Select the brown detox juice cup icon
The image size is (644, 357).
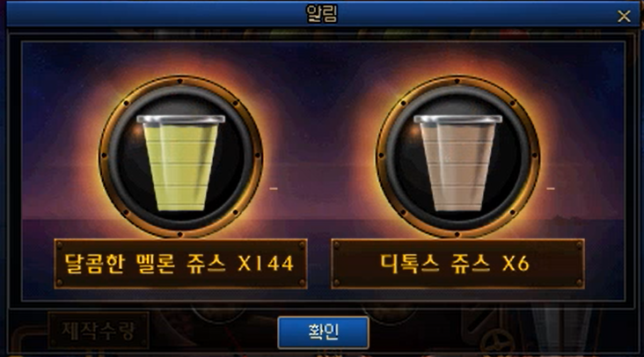[x=457, y=163]
